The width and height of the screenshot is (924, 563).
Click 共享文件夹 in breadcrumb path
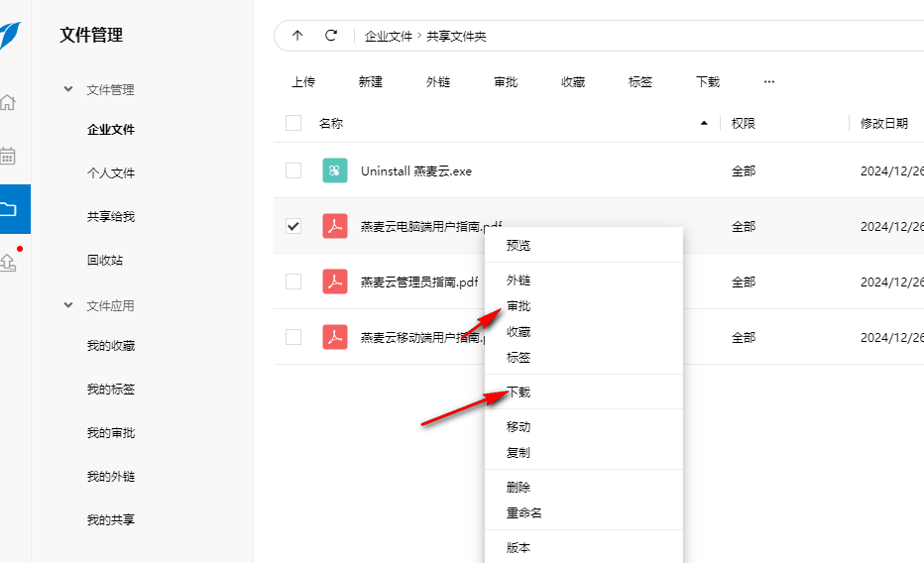(x=456, y=36)
